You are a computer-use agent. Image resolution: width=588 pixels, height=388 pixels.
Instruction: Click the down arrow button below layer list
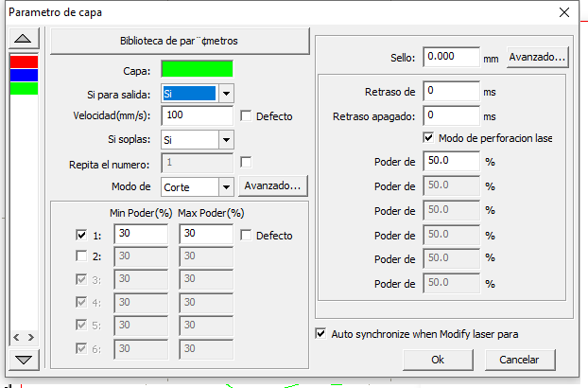24,360
